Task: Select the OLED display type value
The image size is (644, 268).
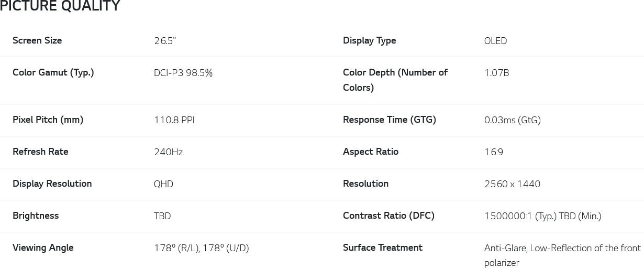Action: coord(495,41)
